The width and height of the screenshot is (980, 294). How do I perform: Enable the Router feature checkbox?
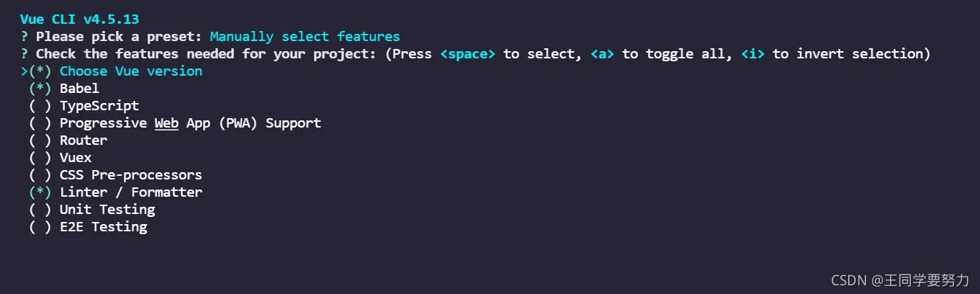[x=40, y=141]
